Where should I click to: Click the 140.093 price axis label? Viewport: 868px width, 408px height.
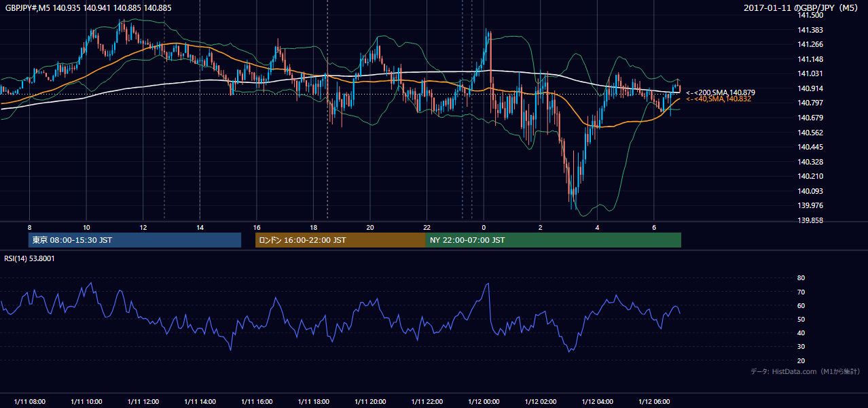coord(810,191)
